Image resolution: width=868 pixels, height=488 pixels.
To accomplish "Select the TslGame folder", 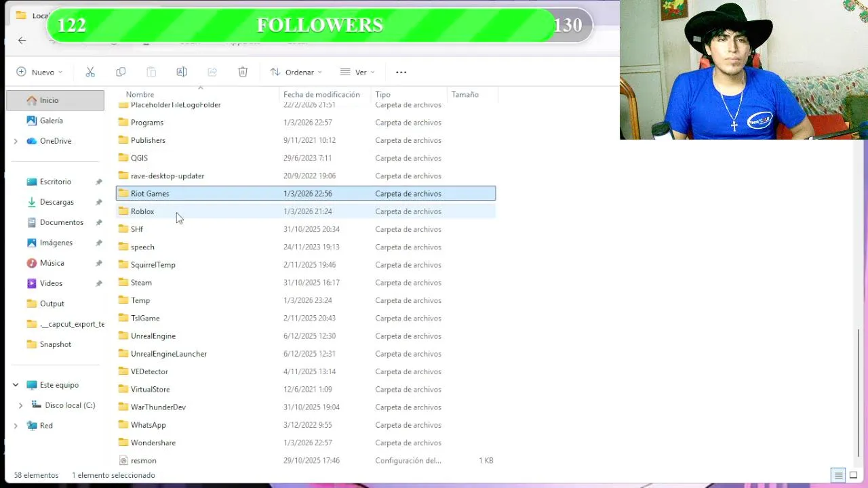I will [x=306, y=318].
